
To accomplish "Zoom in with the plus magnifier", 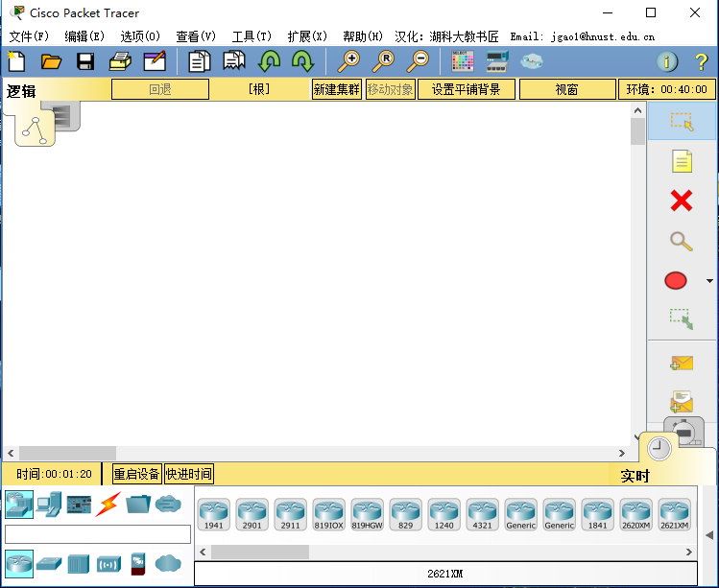I will click(x=348, y=61).
